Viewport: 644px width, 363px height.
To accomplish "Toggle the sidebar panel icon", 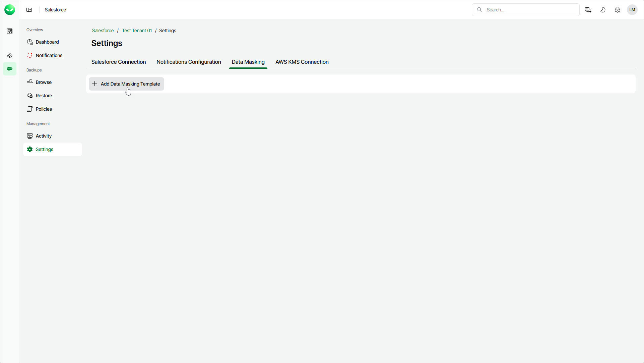I will tap(29, 10).
